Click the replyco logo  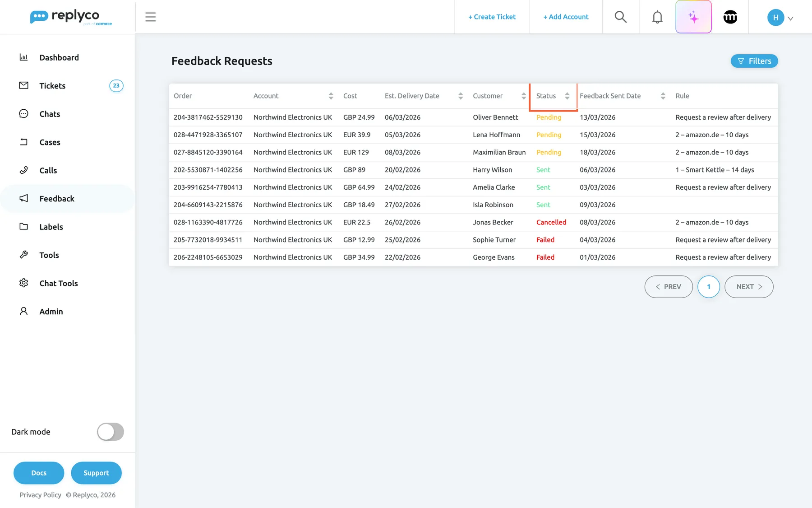(71, 17)
